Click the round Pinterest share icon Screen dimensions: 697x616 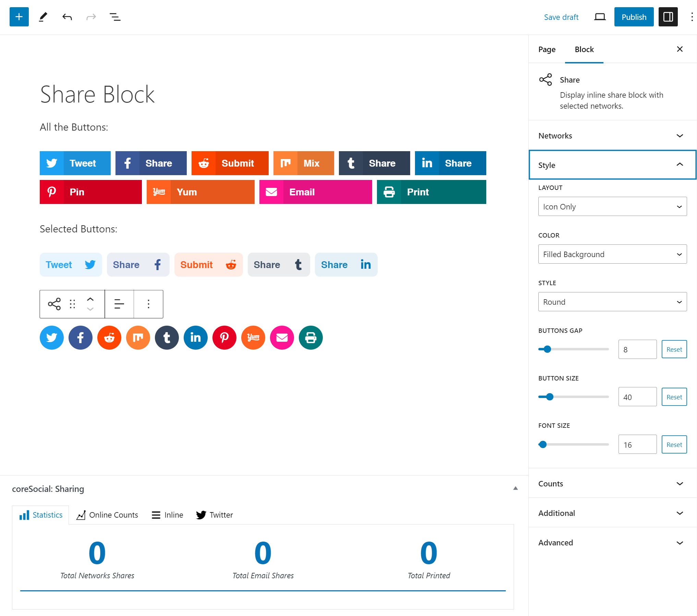tap(224, 338)
